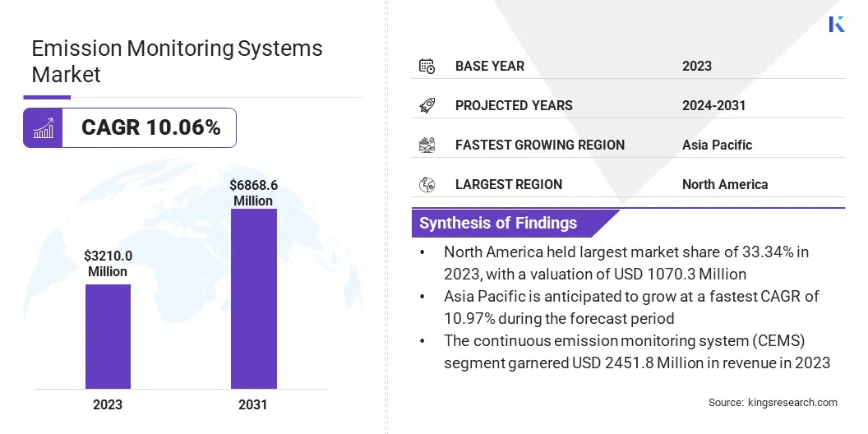The width and height of the screenshot is (868, 434).
Task: Click the base year calendar icon
Action: point(427,66)
